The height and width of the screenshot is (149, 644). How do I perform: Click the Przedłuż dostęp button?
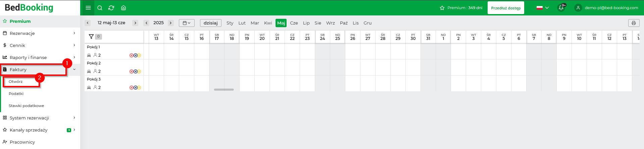pos(506,8)
